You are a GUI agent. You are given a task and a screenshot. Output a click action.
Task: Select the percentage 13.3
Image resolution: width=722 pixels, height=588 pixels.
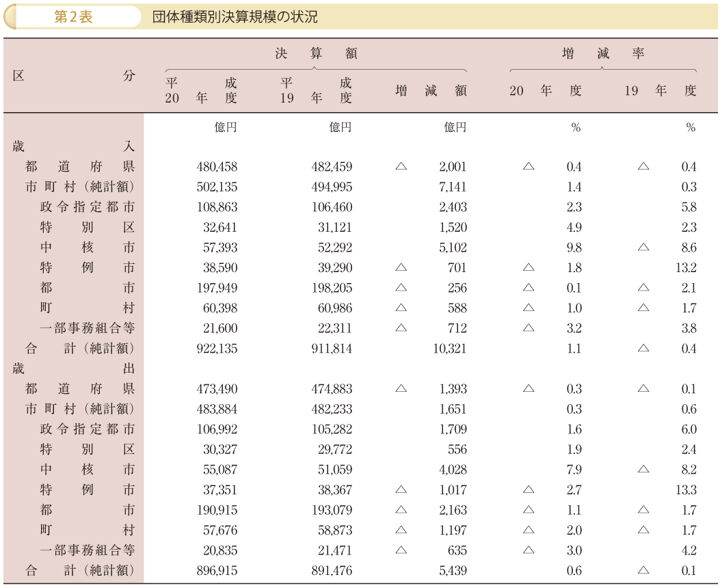pos(686,490)
